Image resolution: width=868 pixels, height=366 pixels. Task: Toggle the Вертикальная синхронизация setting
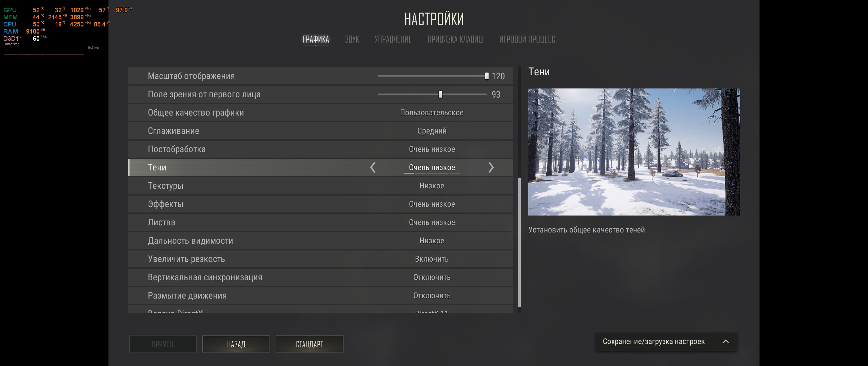point(321,277)
